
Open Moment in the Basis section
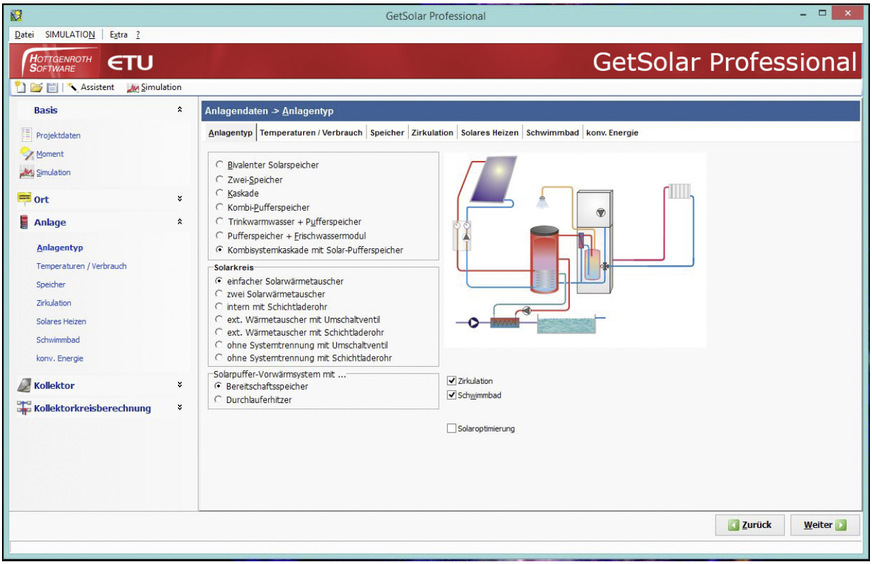click(49, 154)
